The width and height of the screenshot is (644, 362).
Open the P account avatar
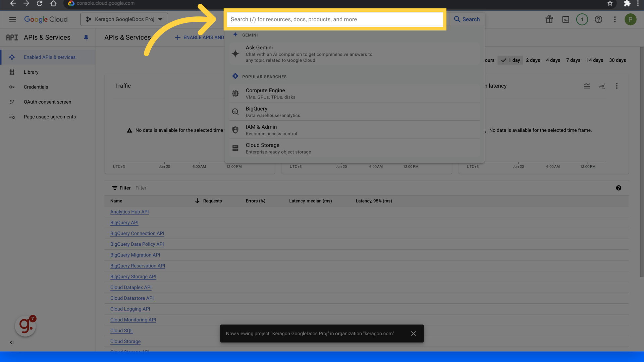pyautogui.click(x=631, y=19)
